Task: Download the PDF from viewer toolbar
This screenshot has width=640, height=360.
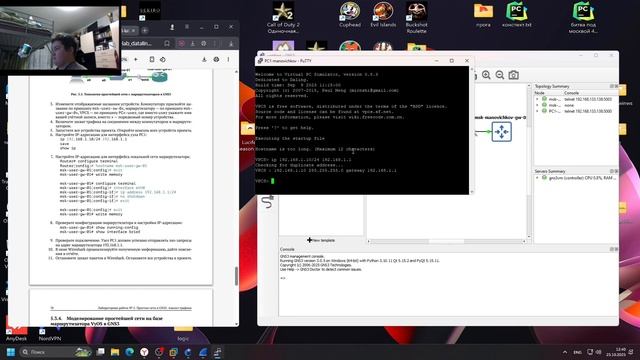Action: (204, 60)
